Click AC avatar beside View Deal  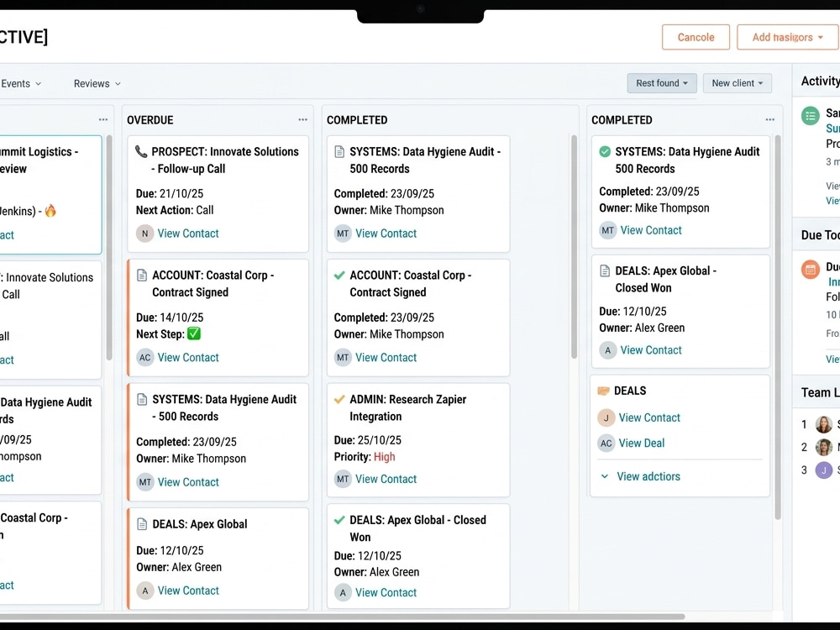606,444
